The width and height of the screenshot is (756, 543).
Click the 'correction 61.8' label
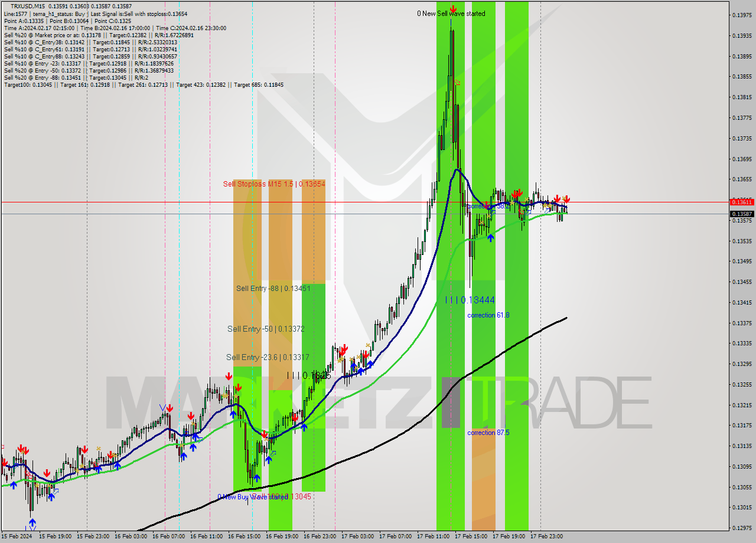[488, 315]
